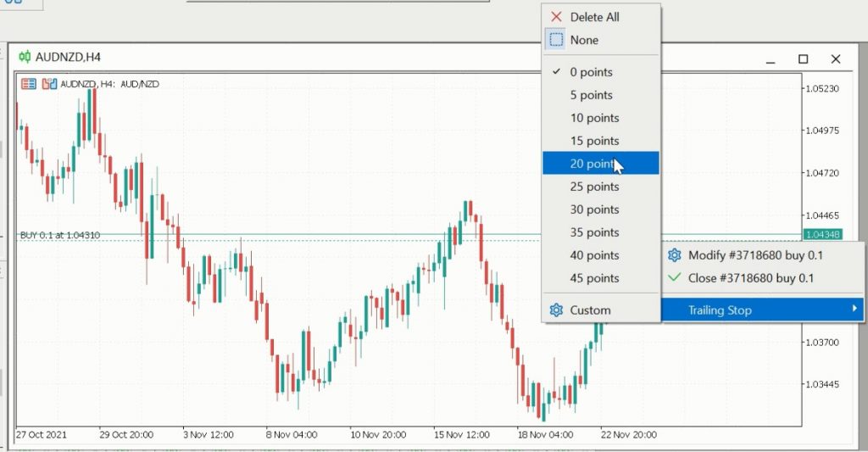Select 0 points trailing stop
The height and width of the screenshot is (452, 868).
601,72
